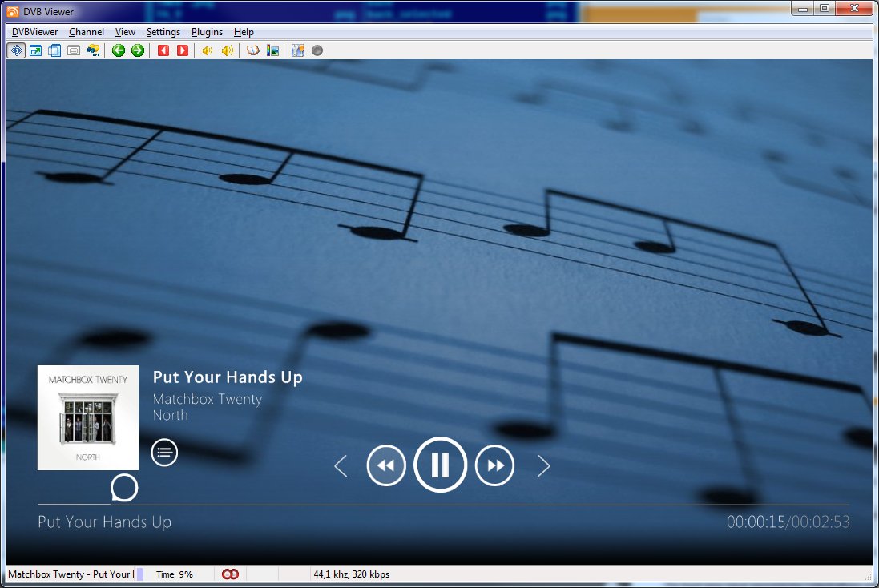Open the Channel menu
Screen dimensions: 879x588
pos(87,32)
